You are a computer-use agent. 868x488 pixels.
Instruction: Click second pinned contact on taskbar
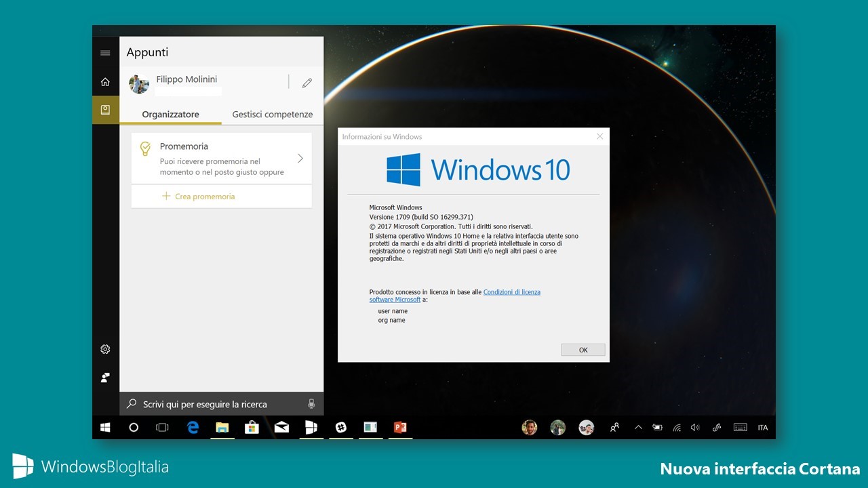coord(558,428)
